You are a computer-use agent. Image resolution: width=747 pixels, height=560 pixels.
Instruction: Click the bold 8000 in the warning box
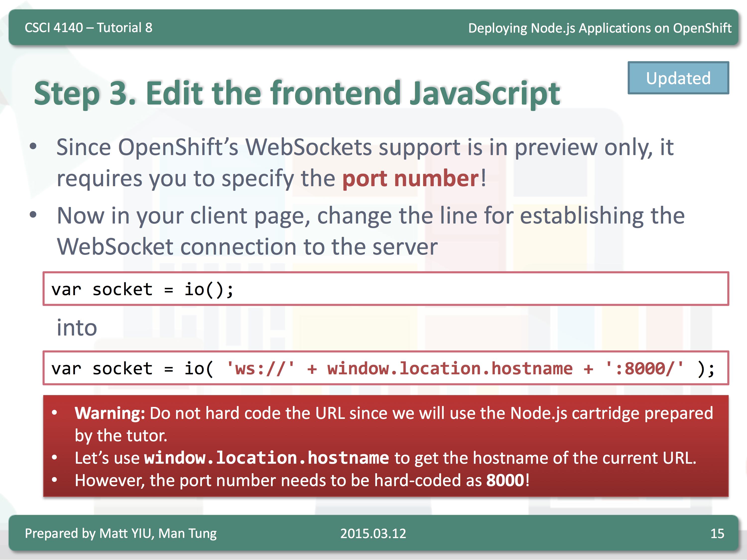tap(505, 480)
